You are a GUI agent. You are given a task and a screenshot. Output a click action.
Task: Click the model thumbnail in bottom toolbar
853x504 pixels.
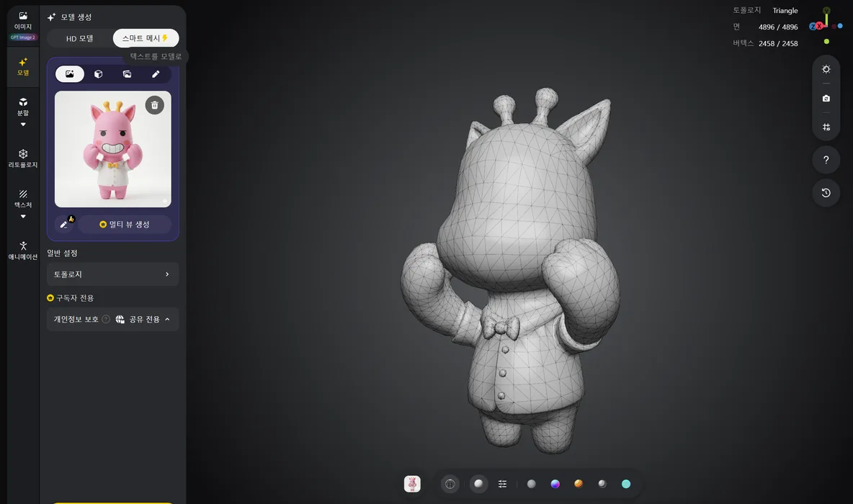pos(412,484)
